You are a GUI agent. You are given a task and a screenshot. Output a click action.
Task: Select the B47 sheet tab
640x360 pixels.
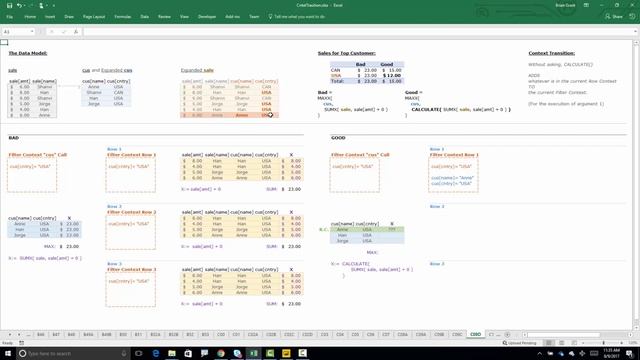pyautogui.click(x=56, y=334)
